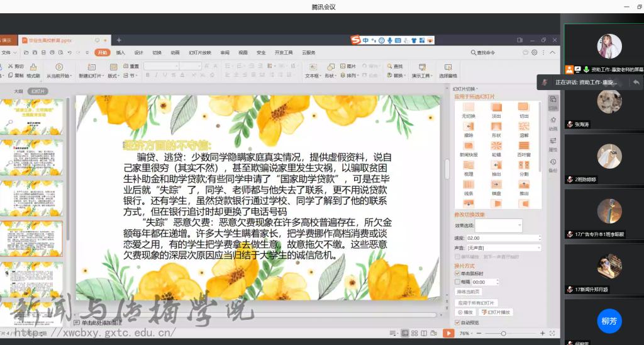Viewport: 644px width, 345px height.
Task: Expand the 文本框 dropdown
Action: pos(313,76)
